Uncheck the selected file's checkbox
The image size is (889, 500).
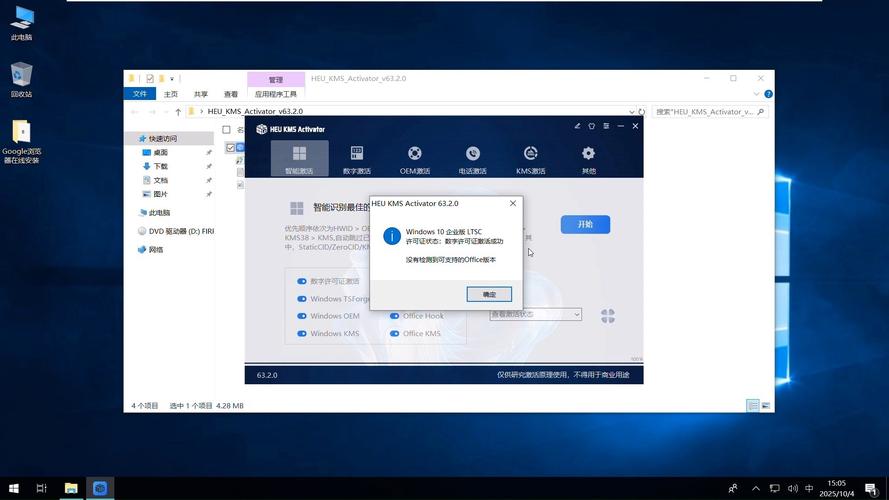230,148
